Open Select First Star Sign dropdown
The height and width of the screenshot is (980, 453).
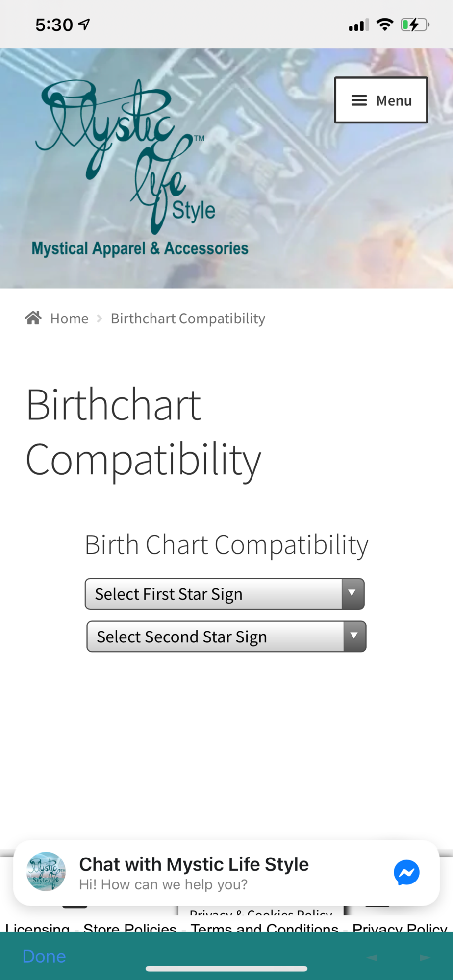point(214,594)
